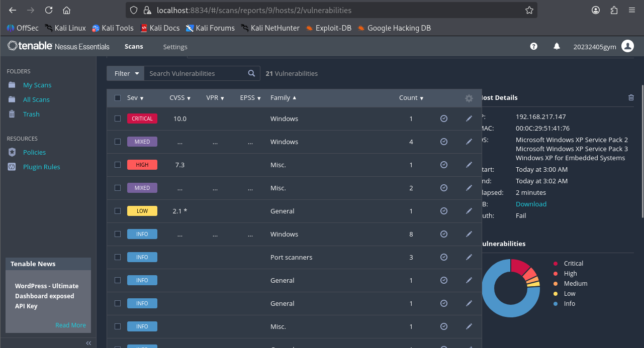Open the Nessus help question-mark icon
The image size is (644, 348).
coord(534,46)
